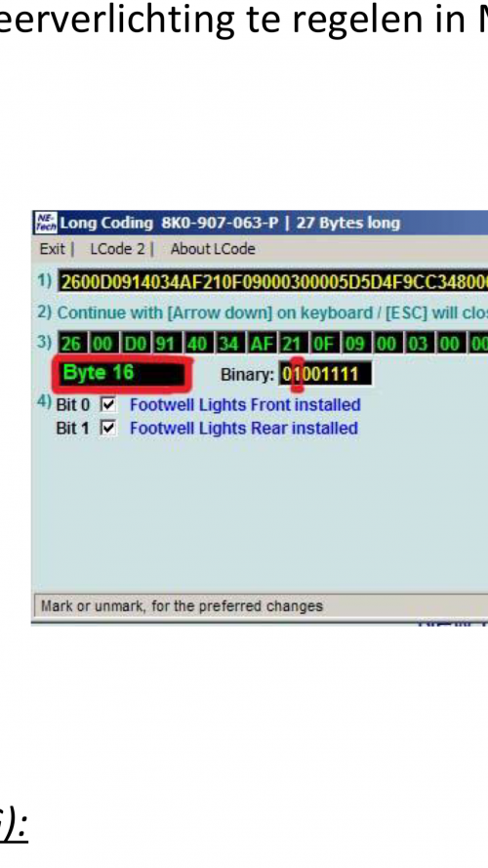Screen dimensions: 488x868
Task: Select byte cell 03 in byte row
Action: 418,344
